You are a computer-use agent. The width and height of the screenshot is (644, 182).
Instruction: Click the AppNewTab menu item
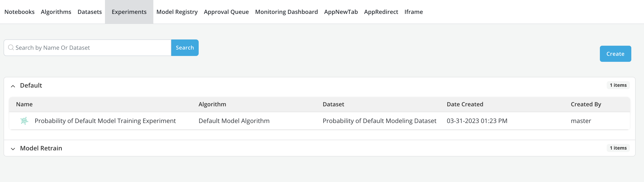click(341, 12)
